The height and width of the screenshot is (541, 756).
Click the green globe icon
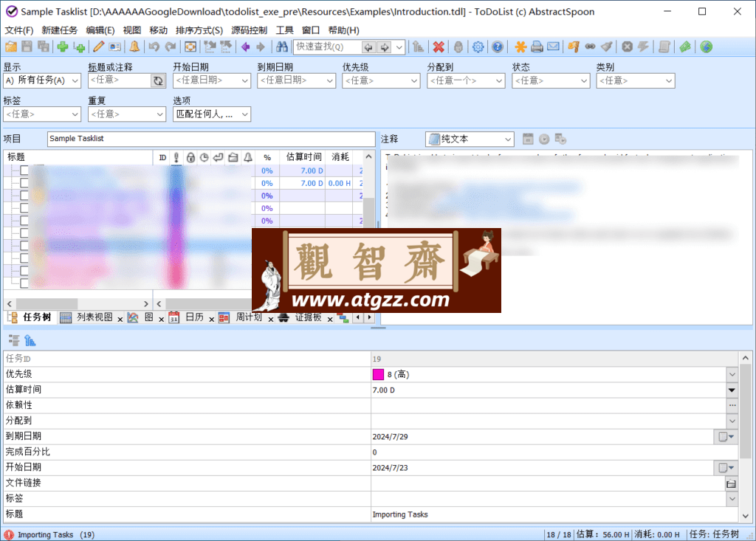pyautogui.click(x=707, y=46)
